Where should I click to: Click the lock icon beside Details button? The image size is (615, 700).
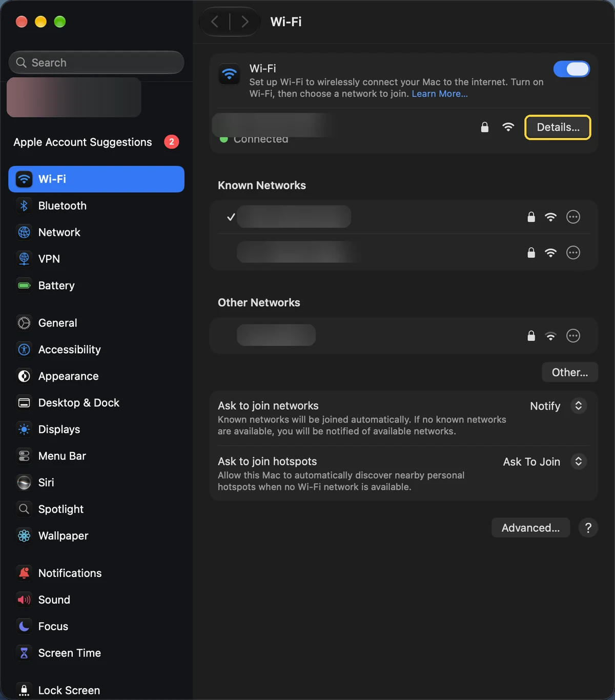[x=485, y=127]
